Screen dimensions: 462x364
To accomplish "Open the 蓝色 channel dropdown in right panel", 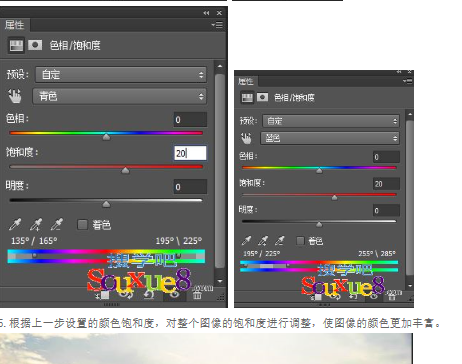I will click(x=330, y=138).
